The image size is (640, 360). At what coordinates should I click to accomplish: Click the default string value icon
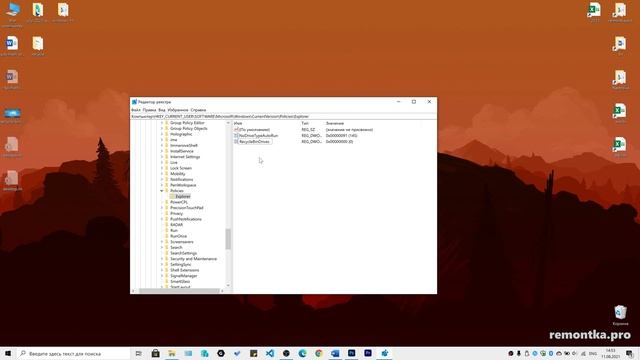click(236, 130)
